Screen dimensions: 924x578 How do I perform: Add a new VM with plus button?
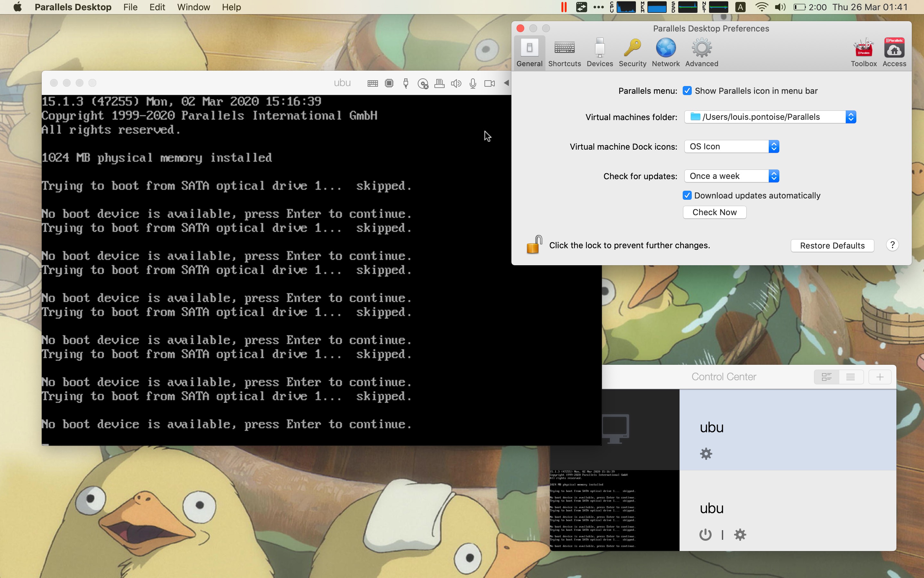[x=880, y=377]
